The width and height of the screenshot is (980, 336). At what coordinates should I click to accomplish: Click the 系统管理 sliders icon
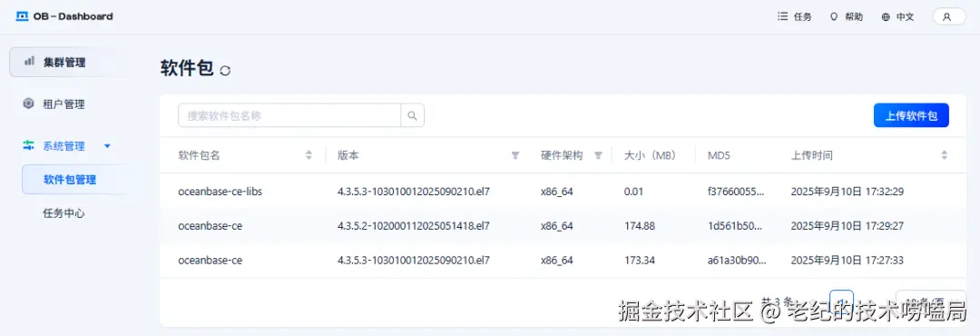(28, 146)
